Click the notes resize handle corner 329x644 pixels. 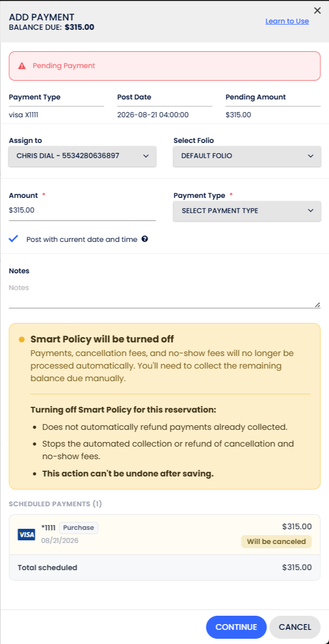[317, 305]
